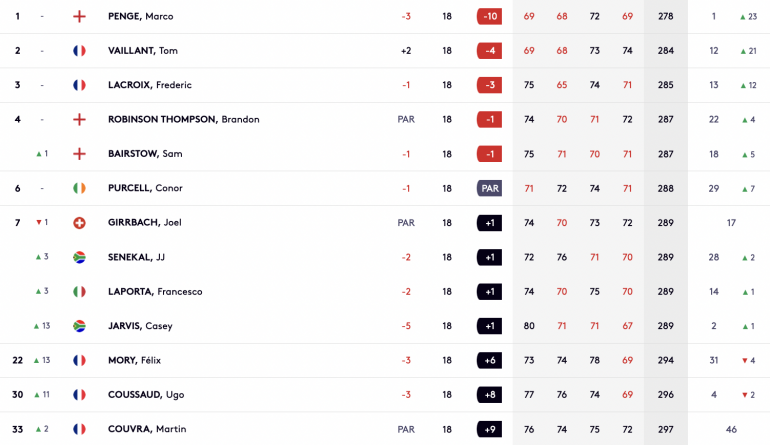This screenshot has height=445, width=770.
Task: Click Ireland flag icon beside PURCELL, Conor
Action: click(79, 188)
